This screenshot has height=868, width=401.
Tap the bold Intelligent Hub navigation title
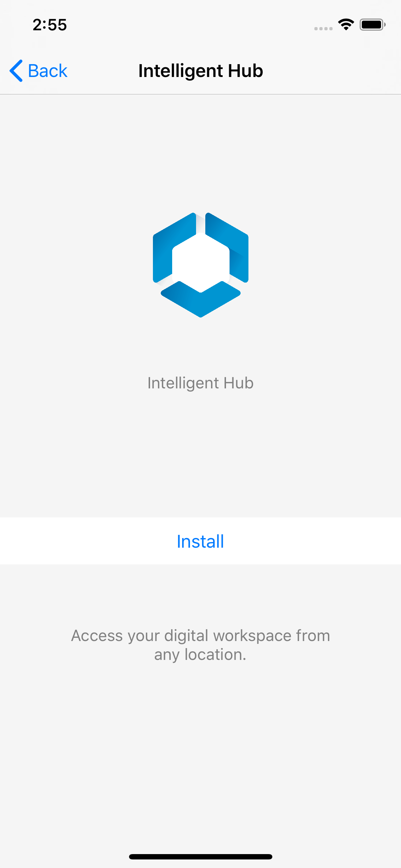[x=201, y=71]
